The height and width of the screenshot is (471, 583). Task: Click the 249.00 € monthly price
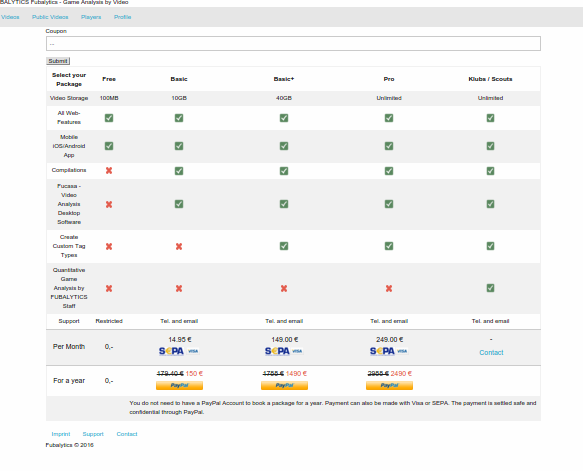tap(389, 339)
